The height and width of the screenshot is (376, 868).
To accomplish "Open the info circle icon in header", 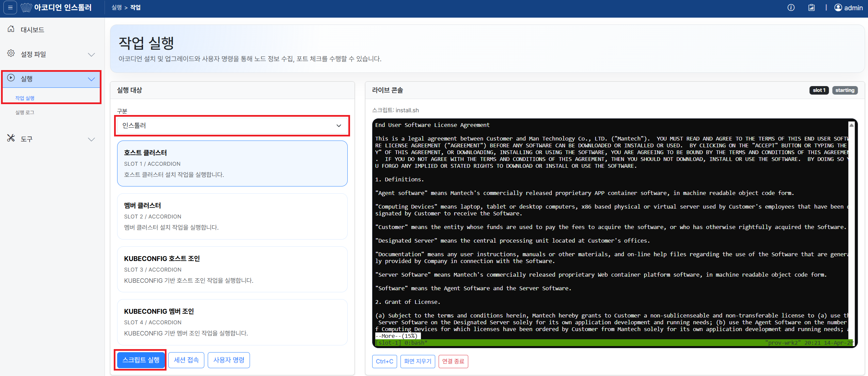I will 791,7.
